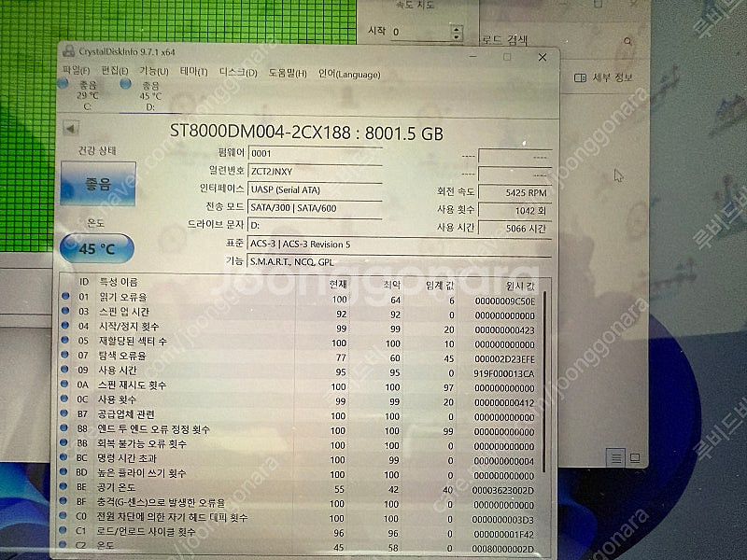This screenshot has width=747, height=560.
Task: Switch background window to large icons view
Action: [635, 458]
